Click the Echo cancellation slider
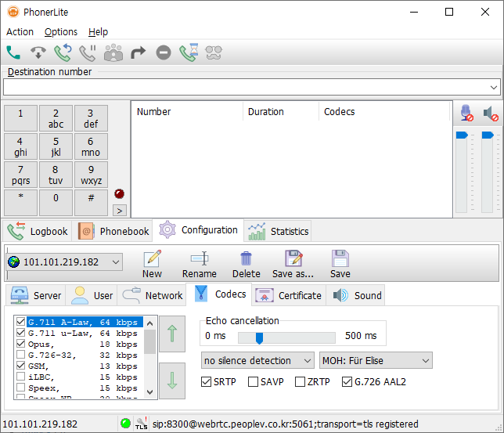 click(286, 337)
